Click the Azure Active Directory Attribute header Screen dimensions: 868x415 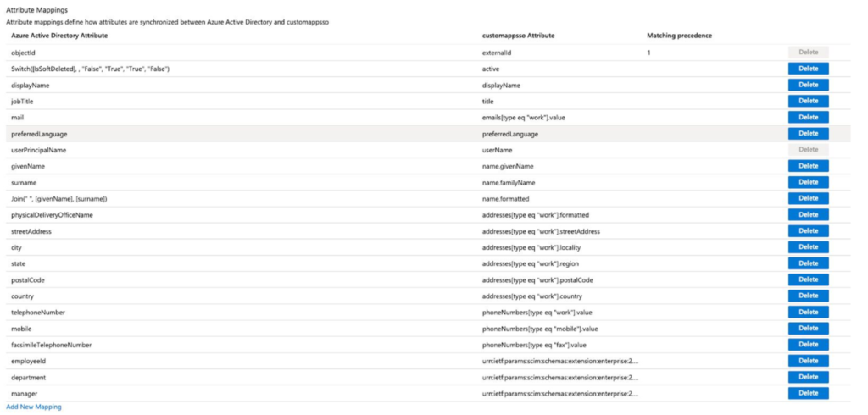[59, 36]
